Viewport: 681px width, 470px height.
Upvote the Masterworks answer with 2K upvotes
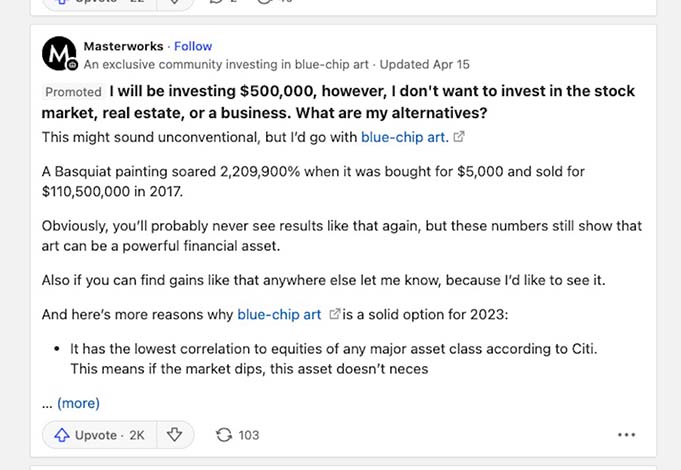coord(99,435)
